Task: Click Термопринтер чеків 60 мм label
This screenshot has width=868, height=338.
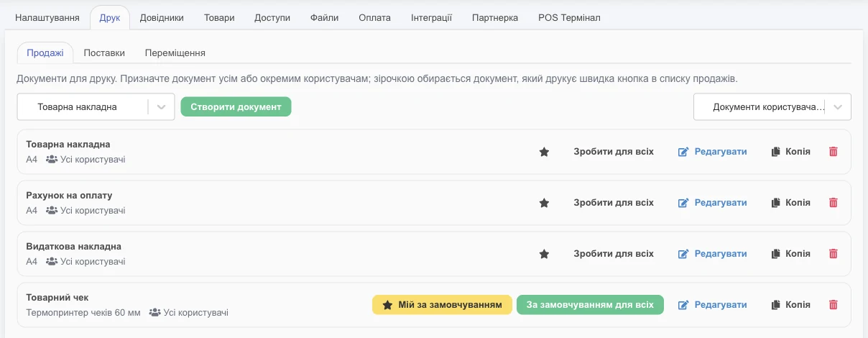Action: (x=84, y=313)
